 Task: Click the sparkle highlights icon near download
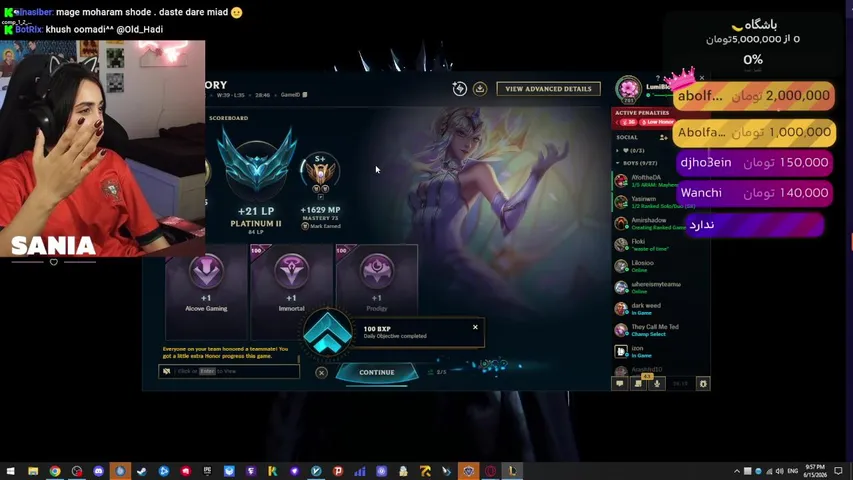tap(460, 89)
